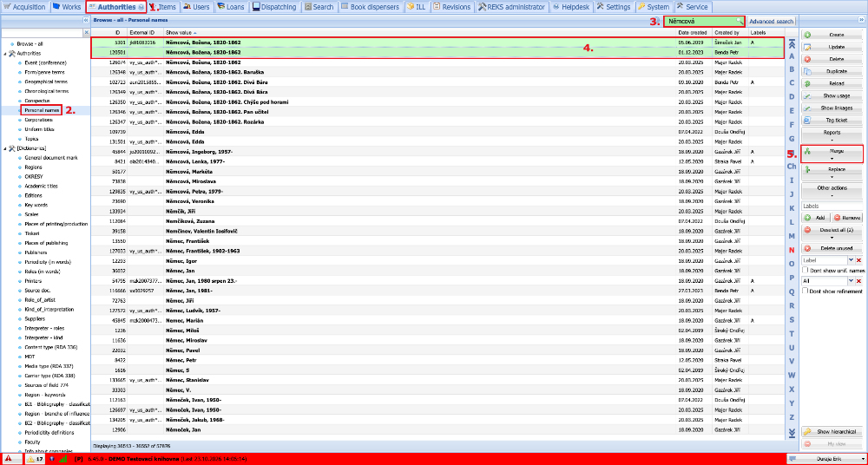This screenshot has width=868, height=465.
Task: Select row Němcová, Ingeborg, 1957-
Action: click(437, 151)
